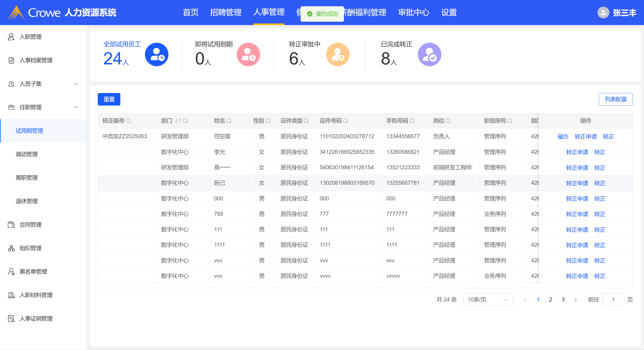644x350 pixels.
Task: Click search icon beside 姓名 column header
Action: tap(229, 121)
